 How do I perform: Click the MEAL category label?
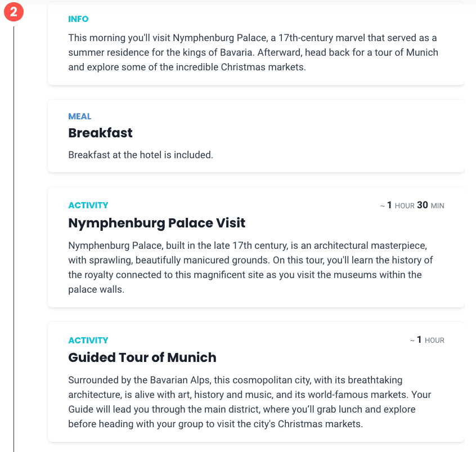[x=79, y=117]
